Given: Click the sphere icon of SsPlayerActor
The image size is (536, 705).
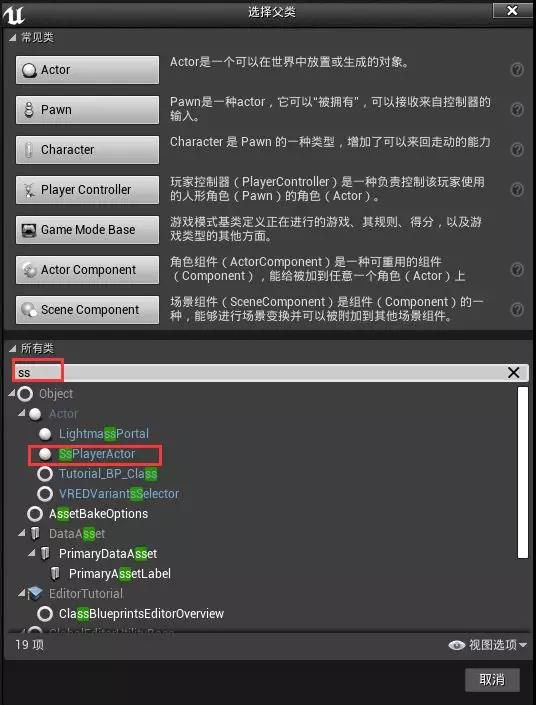Looking at the screenshot, I should click(45, 454).
